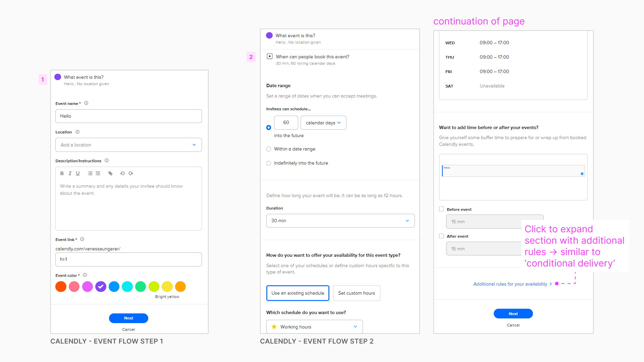Click Next button in Step 1 form
The height and width of the screenshot is (362, 644).
[x=128, y=318]
